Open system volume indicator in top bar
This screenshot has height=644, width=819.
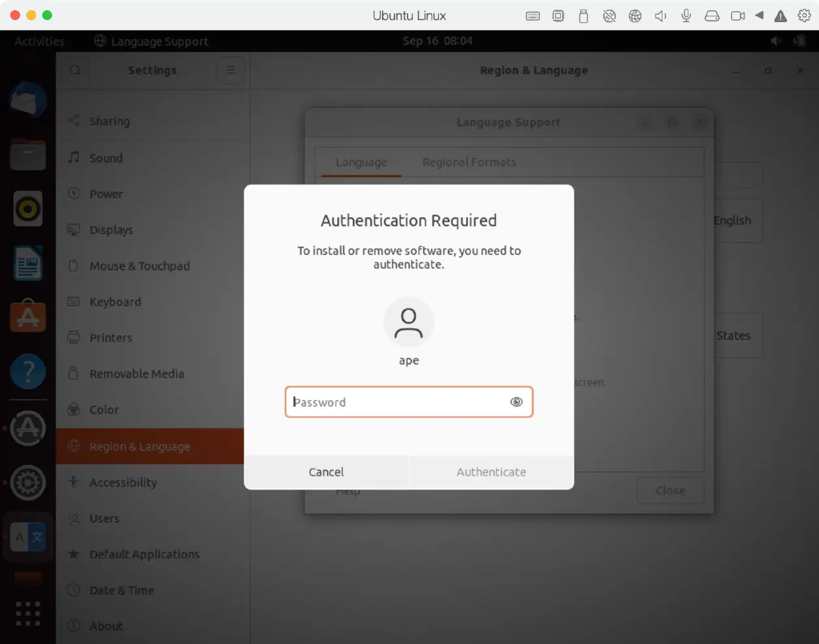(x=775, y=41)
